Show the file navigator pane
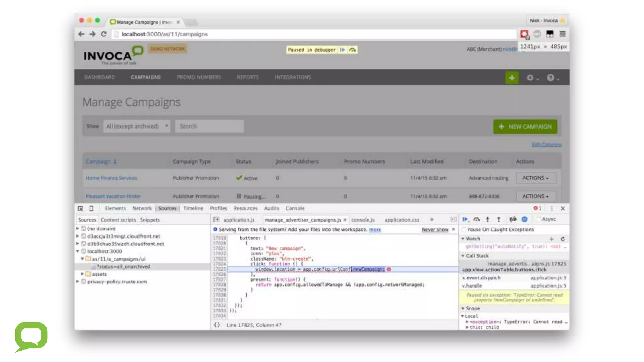The image size is (644, 362). pyautogui.click(x=216, y=220)
